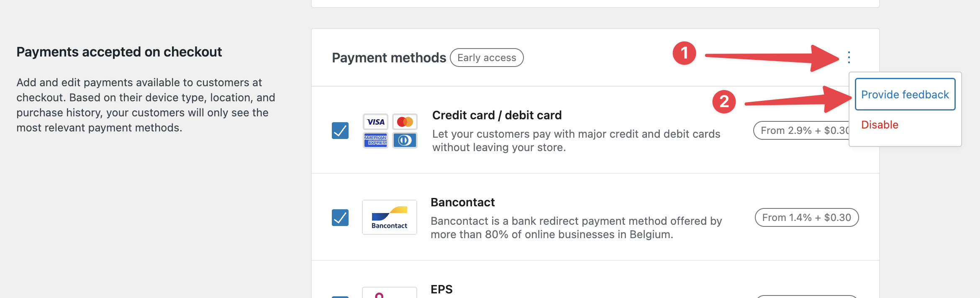Select Disable in the dropdown menu
This screenshot has height=298, width=980.
point(880,125)
